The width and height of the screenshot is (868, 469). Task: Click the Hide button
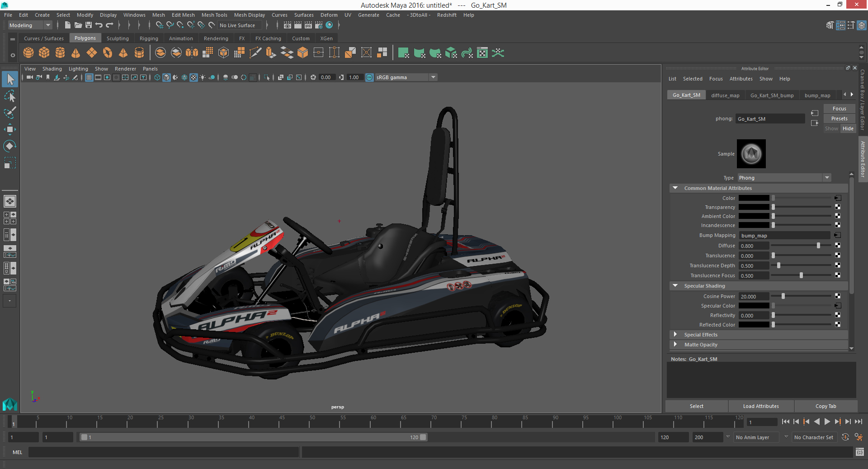click(848, 128)
